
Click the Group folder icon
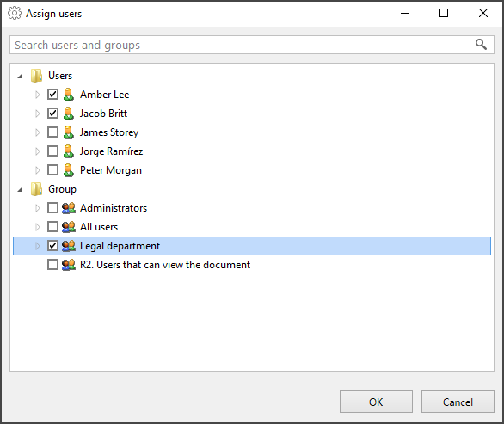pos(36,189)
